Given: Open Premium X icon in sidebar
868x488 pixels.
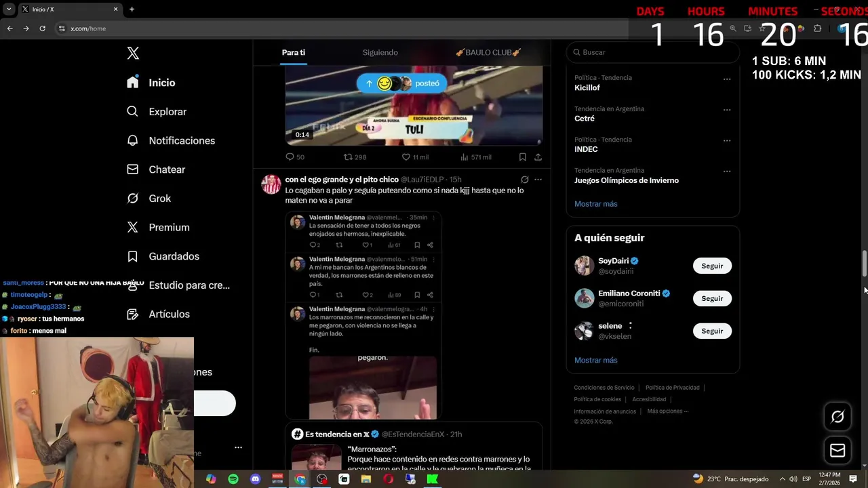Looking at the screenshot, I should 133,227.
